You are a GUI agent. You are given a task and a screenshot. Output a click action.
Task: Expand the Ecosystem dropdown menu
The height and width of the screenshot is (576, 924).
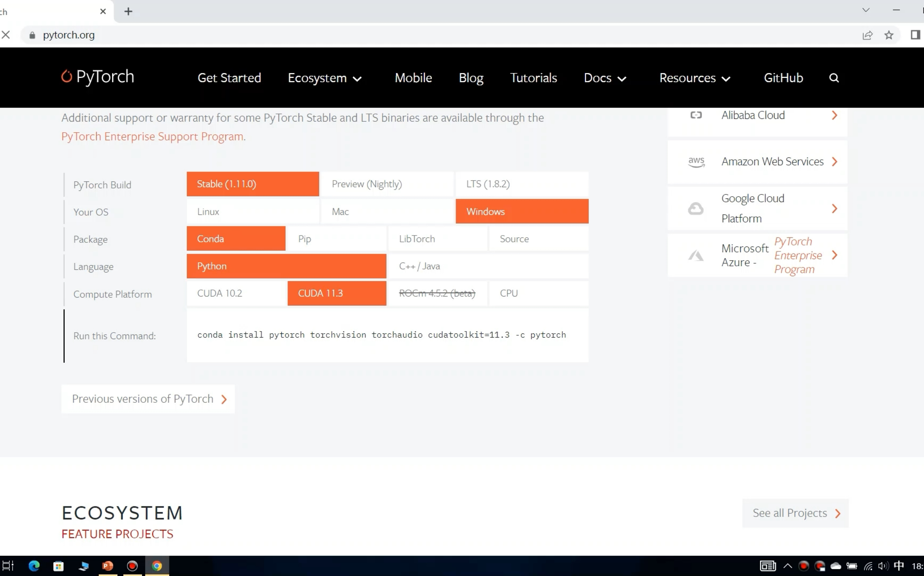click(x=324, y=78)
